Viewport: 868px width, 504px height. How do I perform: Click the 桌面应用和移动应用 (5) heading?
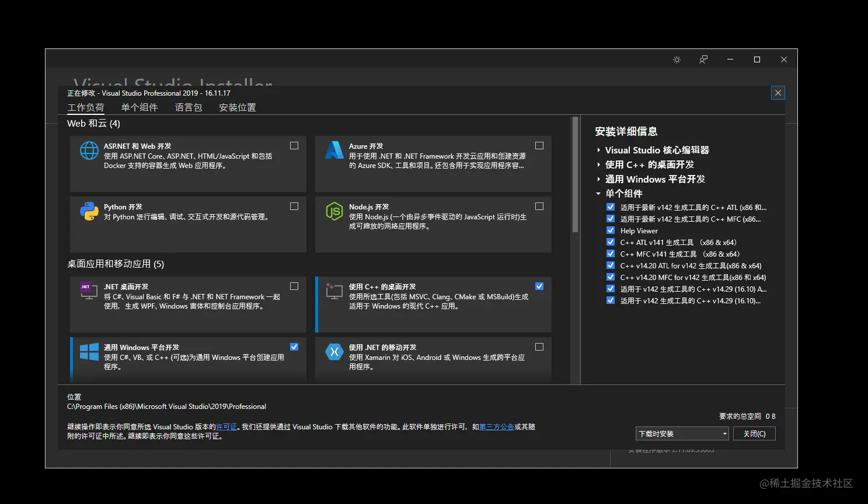[116, 264]
